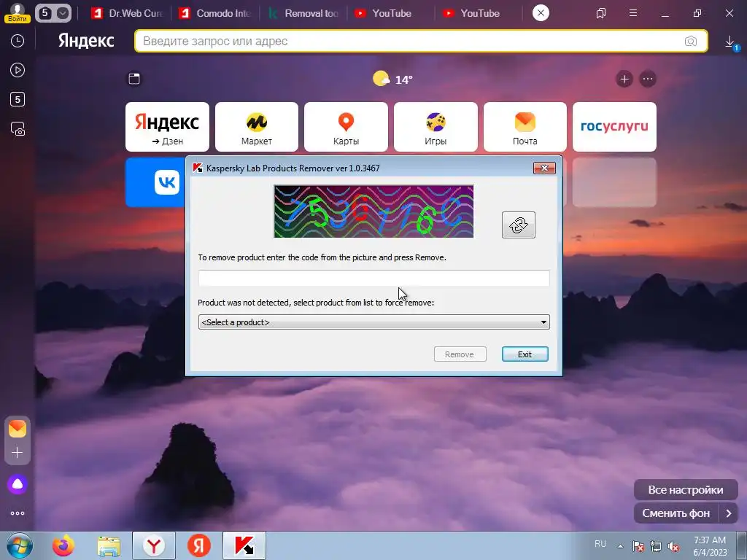Open the taskbar clock 7:37 AM

pos(710,546)
